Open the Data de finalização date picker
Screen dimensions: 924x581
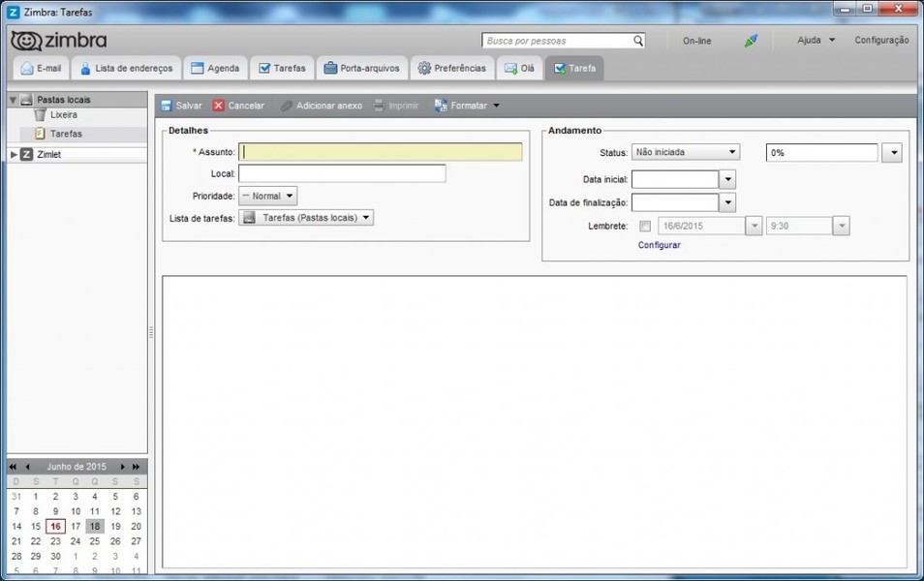point(727,202)
